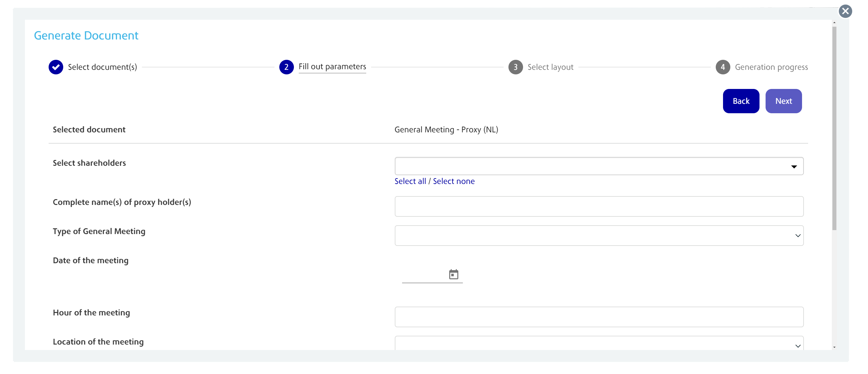Expand Type of General Meeting dropdown
Viewport: 868px width, 374px height.
tap(599, 236)
